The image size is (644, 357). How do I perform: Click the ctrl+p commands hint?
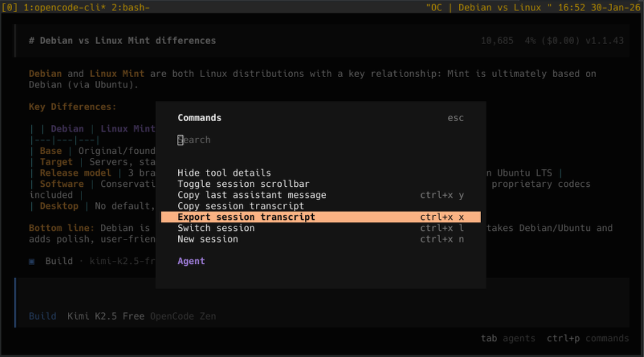click(x=588, y=339)
